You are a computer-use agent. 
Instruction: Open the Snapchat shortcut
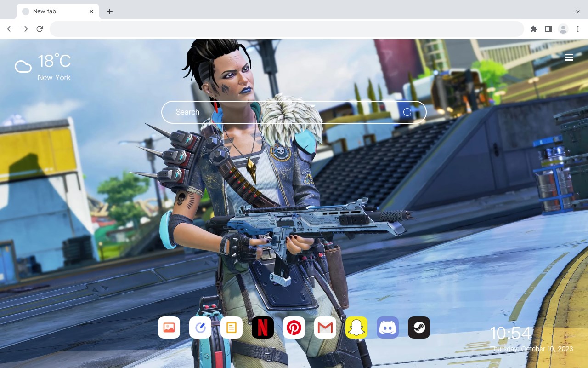click(x=356, y=328)
